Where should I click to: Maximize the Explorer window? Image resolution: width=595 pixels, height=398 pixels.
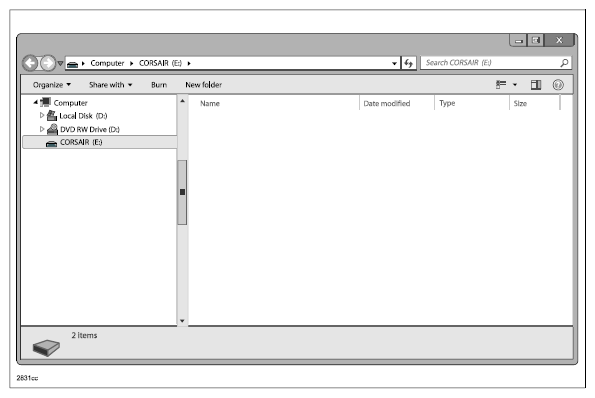(x=535, y=40)
